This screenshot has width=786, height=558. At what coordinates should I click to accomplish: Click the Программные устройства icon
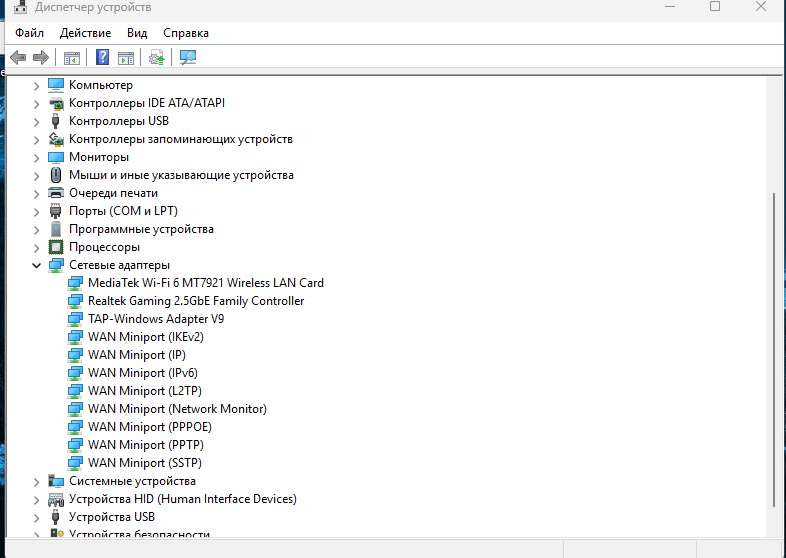pos(56,229)
